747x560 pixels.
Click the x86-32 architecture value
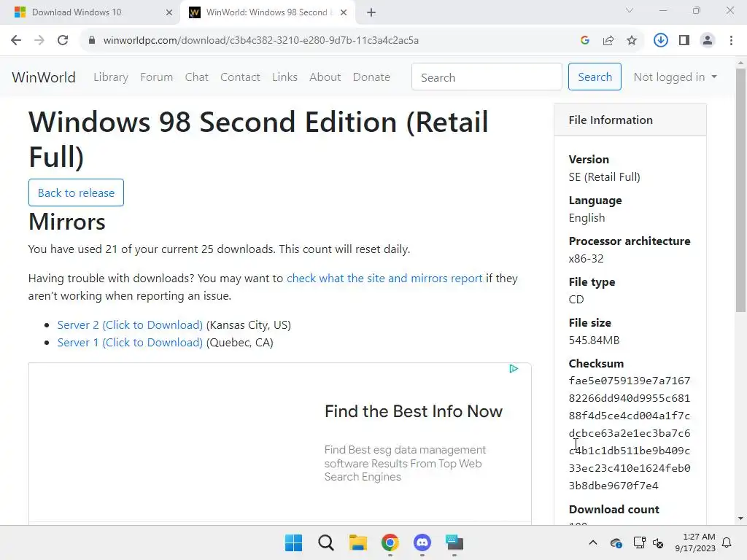click(586, 259)
